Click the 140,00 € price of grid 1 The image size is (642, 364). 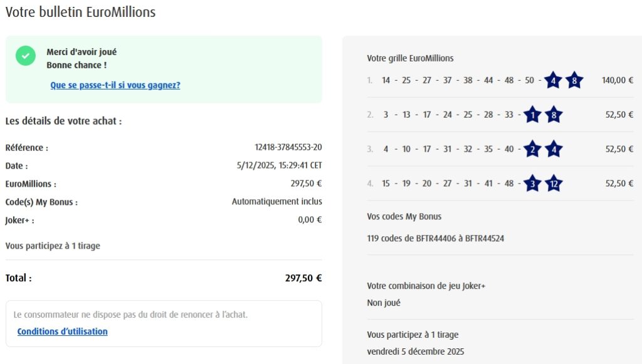point(618,80)
